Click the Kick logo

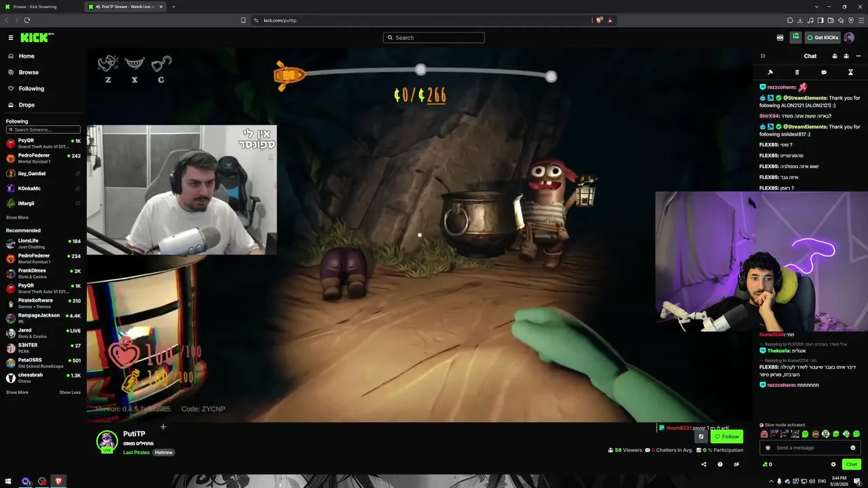click(x=37, y=38)
